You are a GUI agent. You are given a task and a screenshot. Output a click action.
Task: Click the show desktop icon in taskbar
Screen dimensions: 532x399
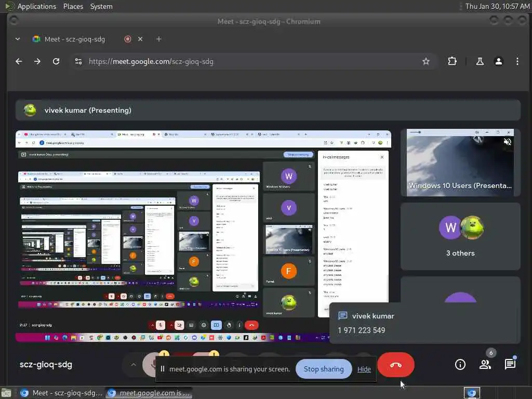click(6, 393)
